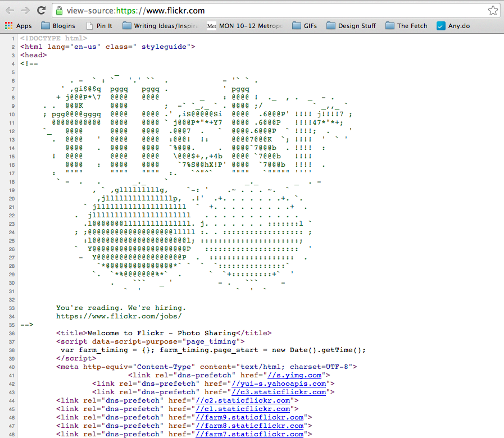Open The Fetch bookmark folder

pyautogui.click(x=406, y=26)
